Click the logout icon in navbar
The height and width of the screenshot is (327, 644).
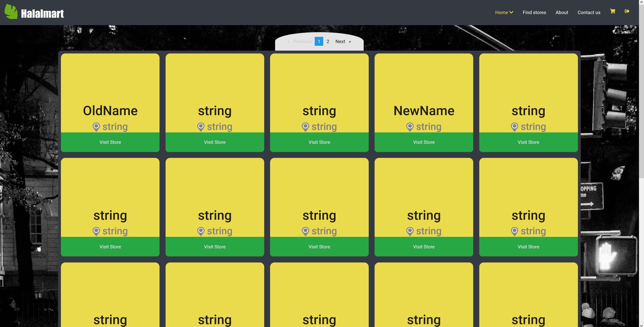pyautogui.click(x=627, y=11)
